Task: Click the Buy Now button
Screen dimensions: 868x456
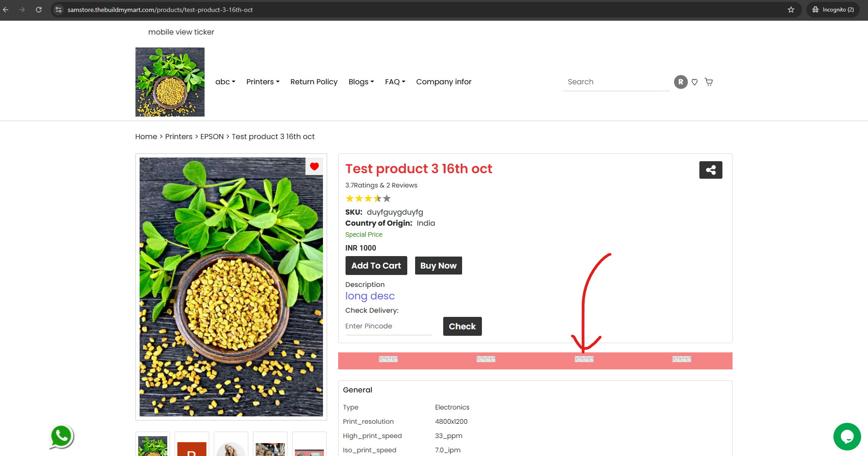Action: pos(438,266)
